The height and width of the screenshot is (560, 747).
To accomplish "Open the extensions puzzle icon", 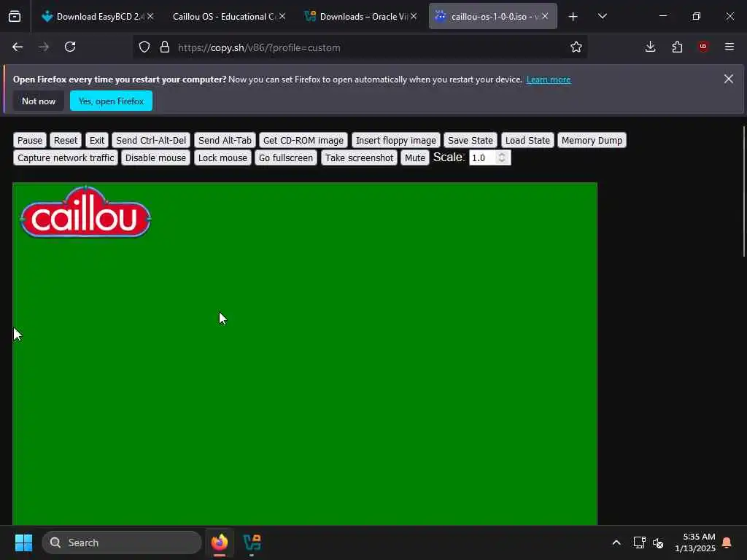I will click(x=677, y=47).
